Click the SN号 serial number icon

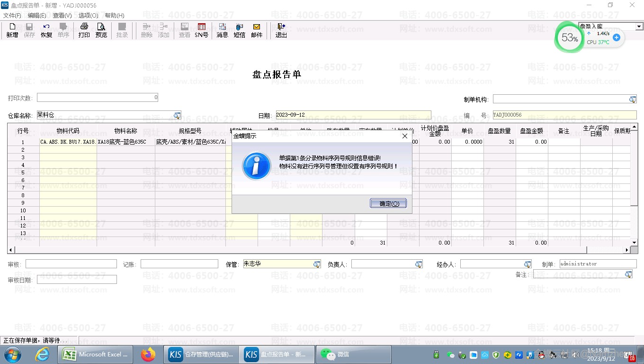pyautogui.click(x=201, y=29)
